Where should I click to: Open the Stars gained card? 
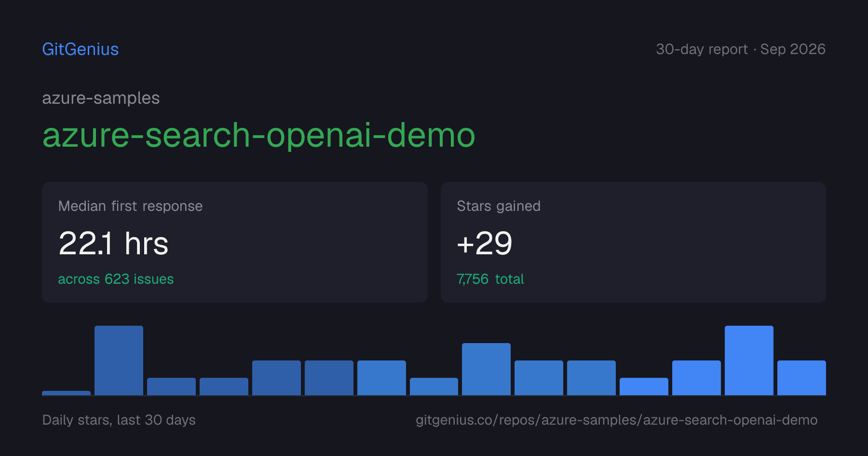633,242
